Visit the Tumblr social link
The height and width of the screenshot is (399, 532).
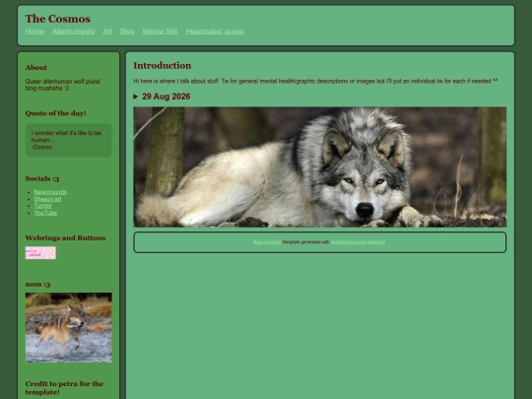pyautogui.click(x=42, y=206)
